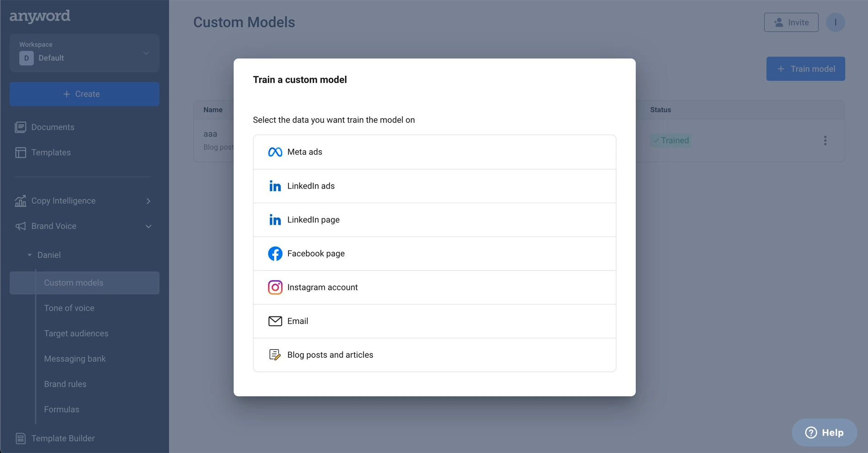Viewport: 868px width, 453px height.
Task: Open the Template Builder icon
Action: (x=21, y=438)
